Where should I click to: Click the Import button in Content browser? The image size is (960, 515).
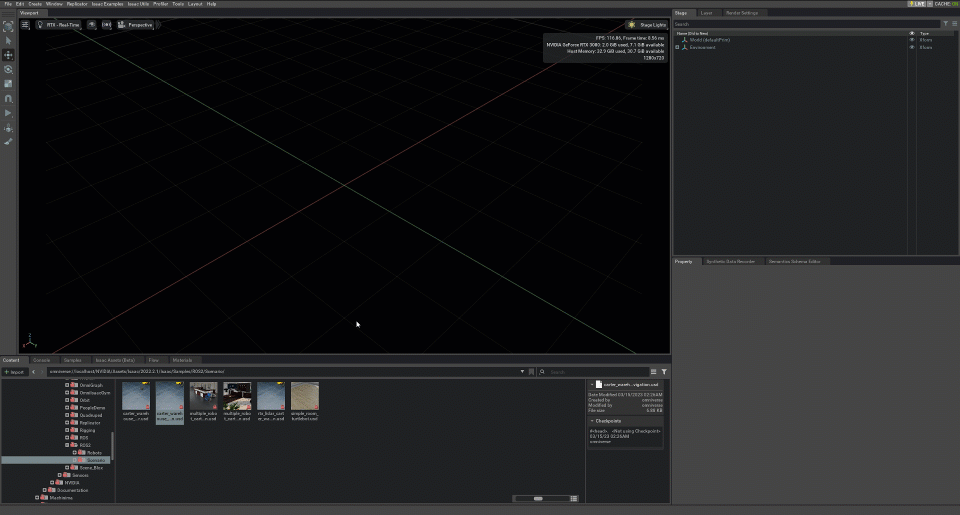pos(14,371)
